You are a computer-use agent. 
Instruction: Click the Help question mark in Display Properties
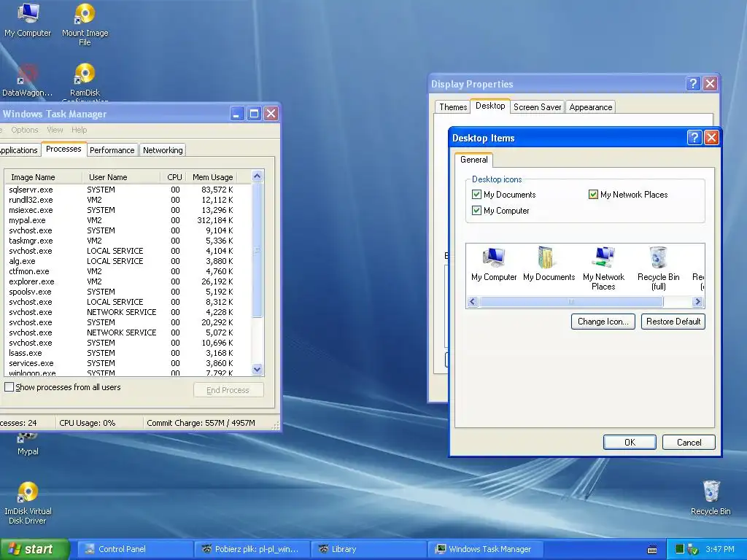pyautogui.click(x=693, y=84)
